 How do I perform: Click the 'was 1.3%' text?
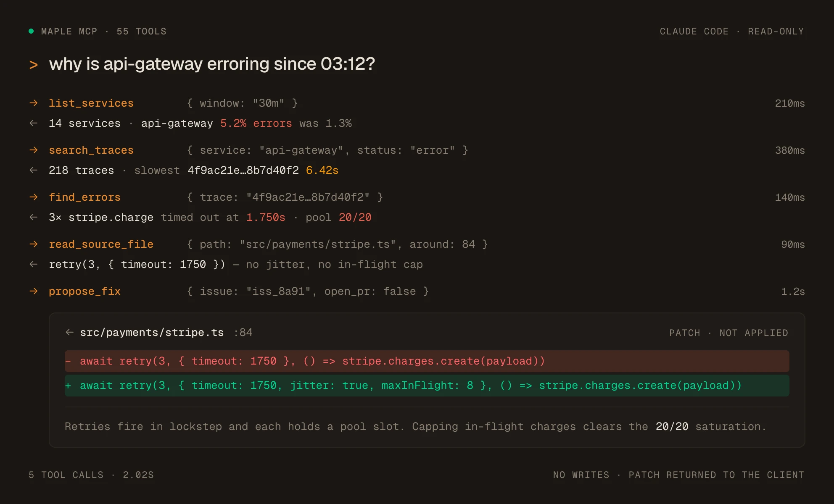(326, 123)
